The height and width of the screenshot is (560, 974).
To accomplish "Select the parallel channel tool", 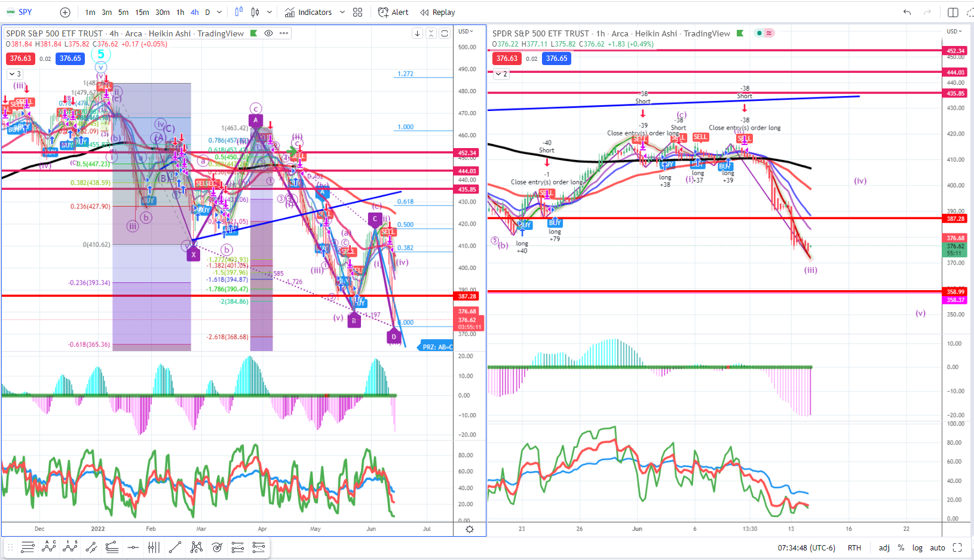I will pos(91,547).
